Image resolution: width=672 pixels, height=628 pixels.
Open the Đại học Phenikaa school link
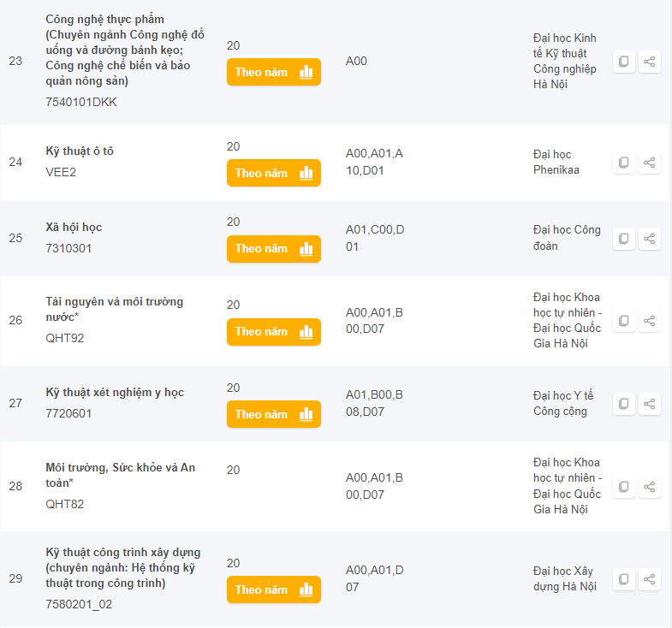pos(556,163)
